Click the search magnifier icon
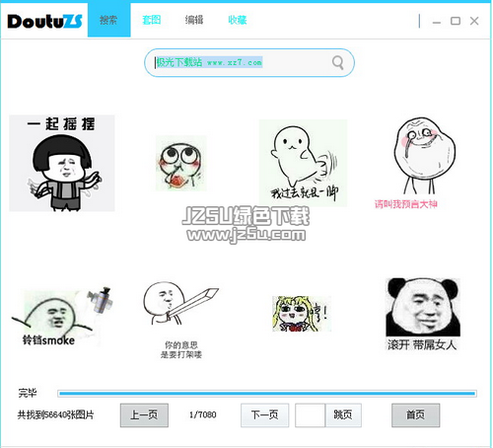This screenshot has width=493, height=448. pyautogui.click(x=337, y=62)
